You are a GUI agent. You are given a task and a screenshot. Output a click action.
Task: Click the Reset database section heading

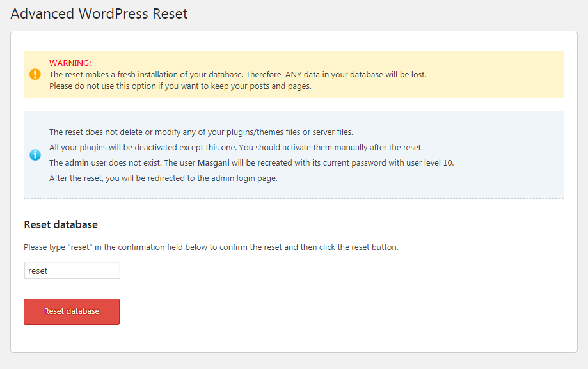61,224
